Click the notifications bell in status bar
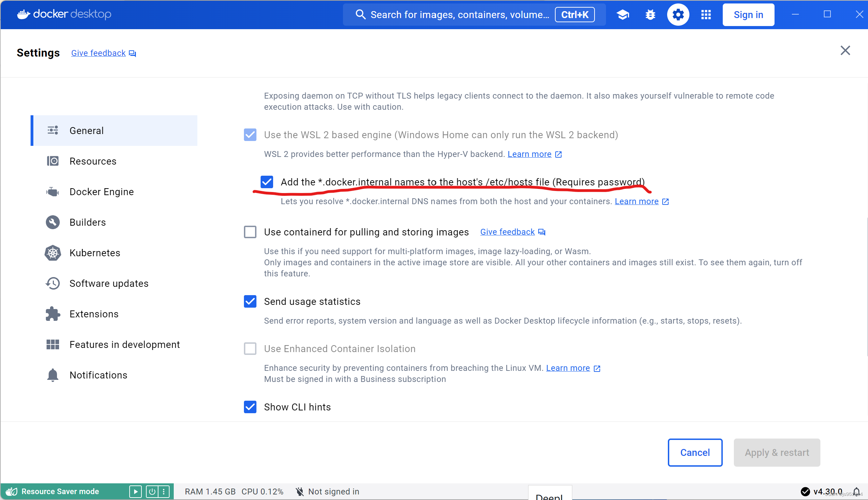The width and height of the screenshot is (868, 500). [x=856, y=491]
